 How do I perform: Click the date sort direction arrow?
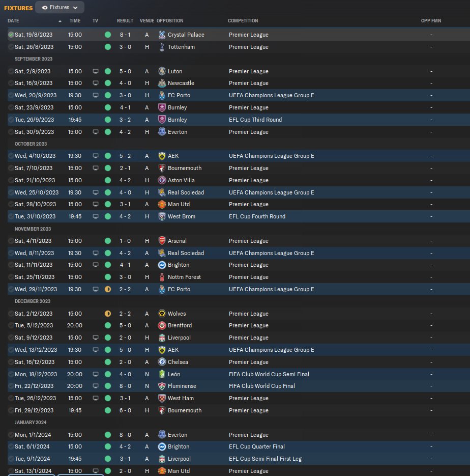pyautogui.click(x=60, y=21)
